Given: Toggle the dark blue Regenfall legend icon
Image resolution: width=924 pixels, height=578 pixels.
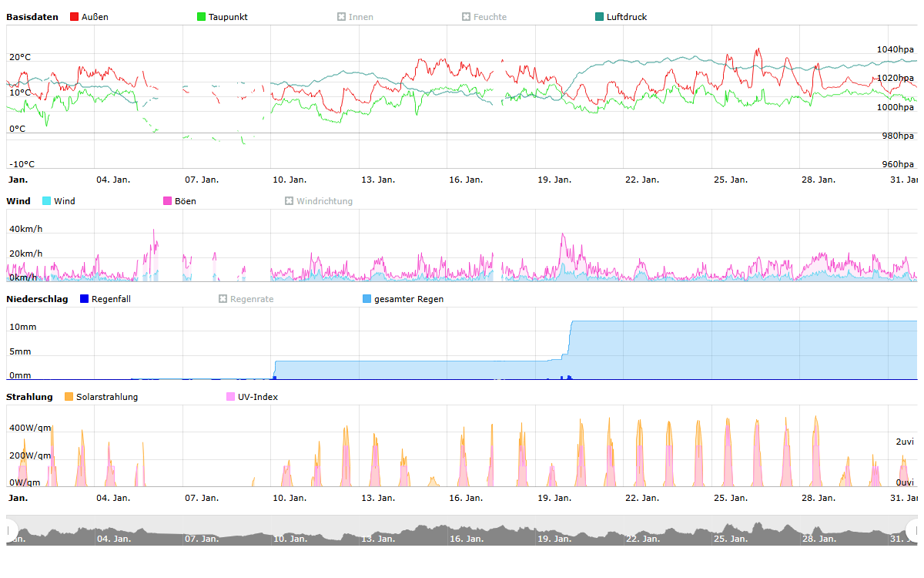Looking at the screenshot, I should point(85,299).
